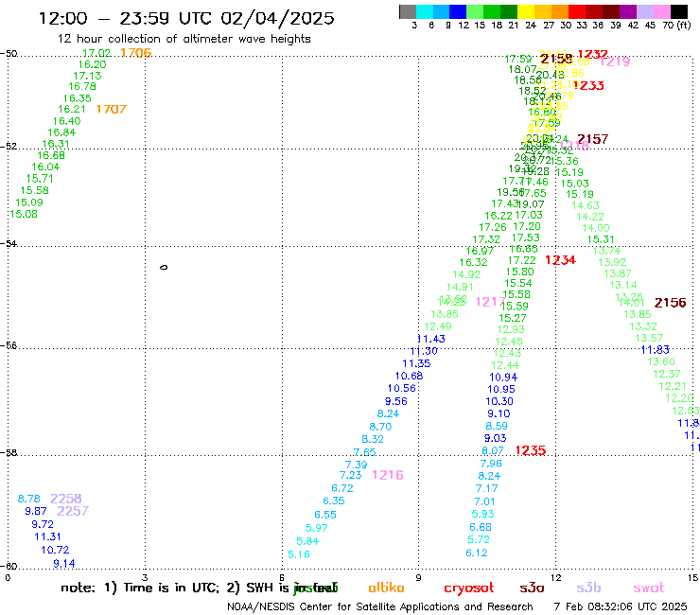700x615 pixels.
Task: Pick the lavender legend color swatch
Action: click(645, 11)
